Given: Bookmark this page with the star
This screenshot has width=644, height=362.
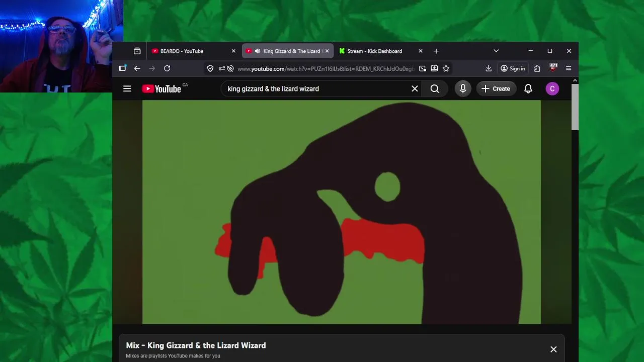Looking at the screenshot, I should click(446, 68).
